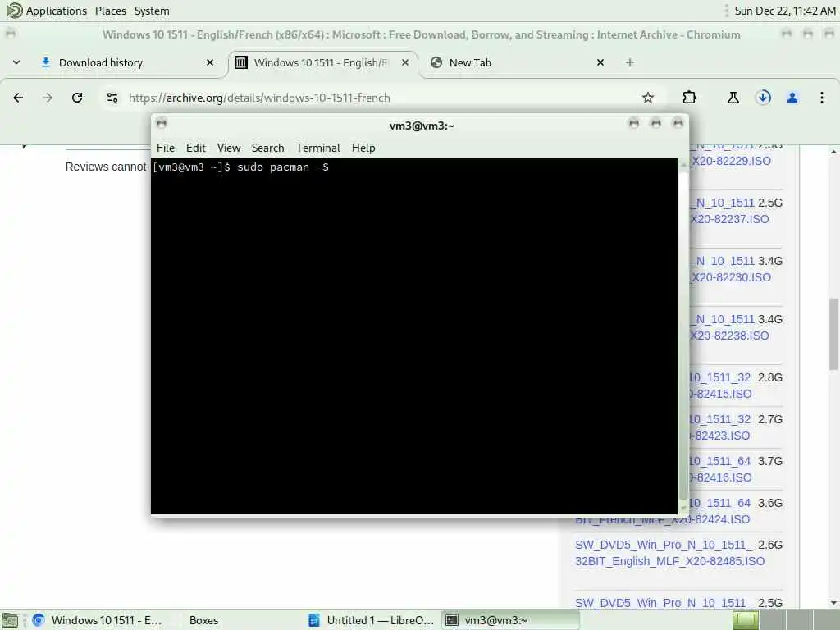The image size is (840, 630).
Task: Open the 82423.ISO download link
Action: point(720,436)
